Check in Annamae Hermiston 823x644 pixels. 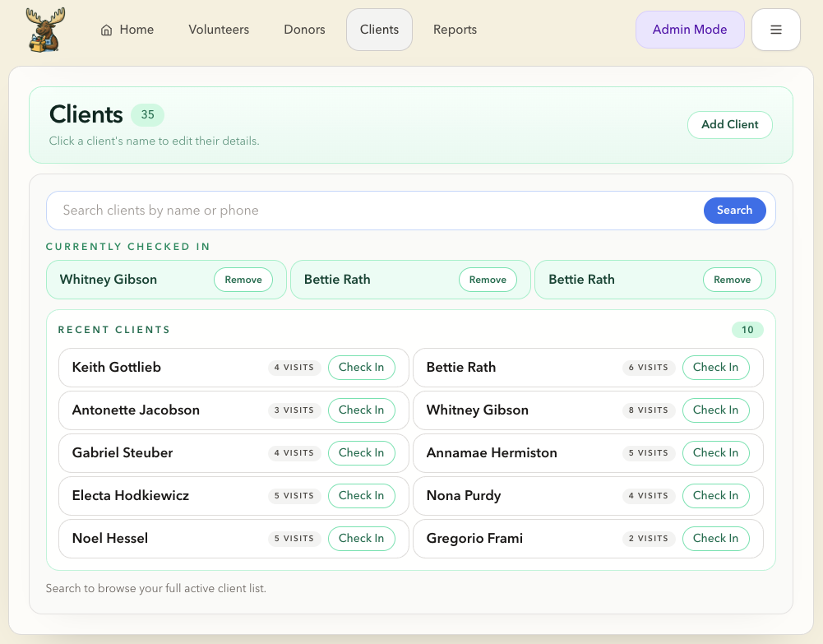point(715,453)
